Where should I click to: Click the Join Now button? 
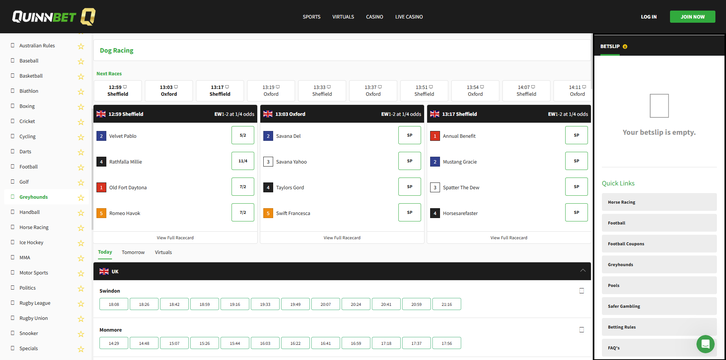coord(693,17)
